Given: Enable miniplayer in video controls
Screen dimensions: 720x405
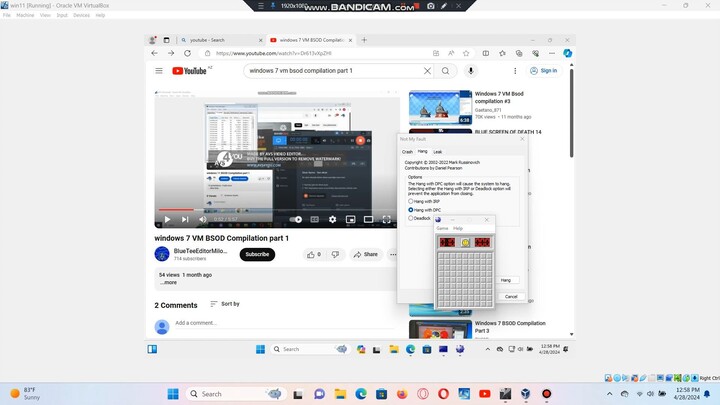Looking at the screenshot, I should (x=350, y=219).
